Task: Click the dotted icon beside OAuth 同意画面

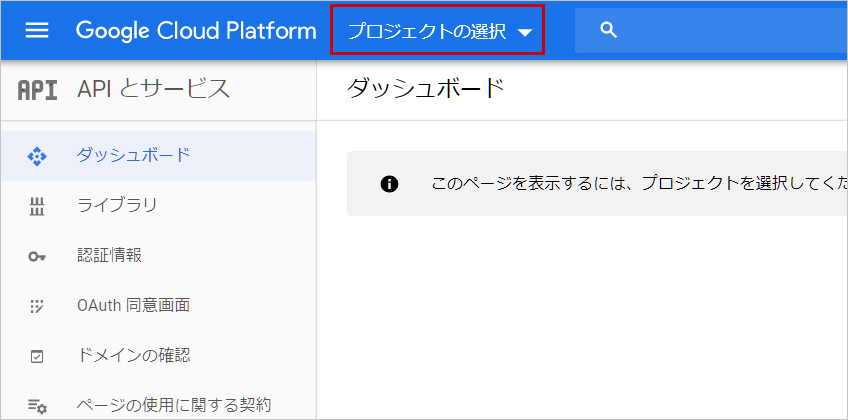Action: pyautogui.click(x=37, y=306)
